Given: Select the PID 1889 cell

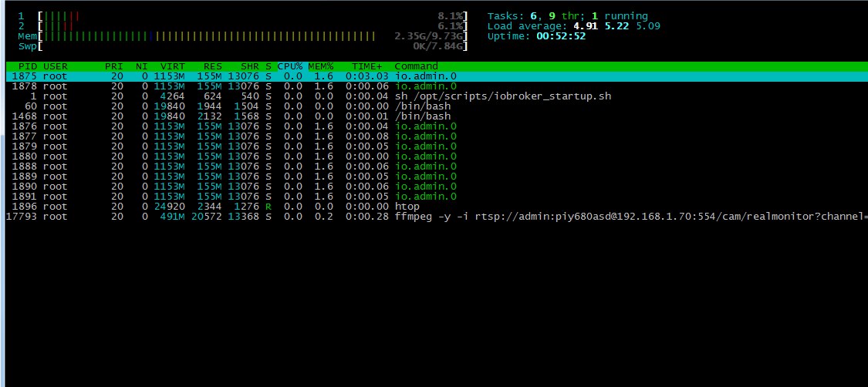Looking at the screenshot, I should [25, 176].
